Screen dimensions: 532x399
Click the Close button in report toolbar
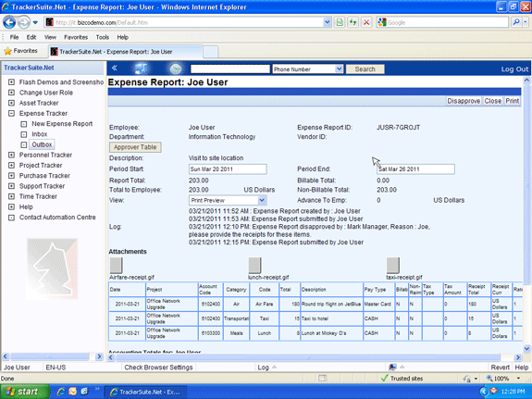[492, 101]
